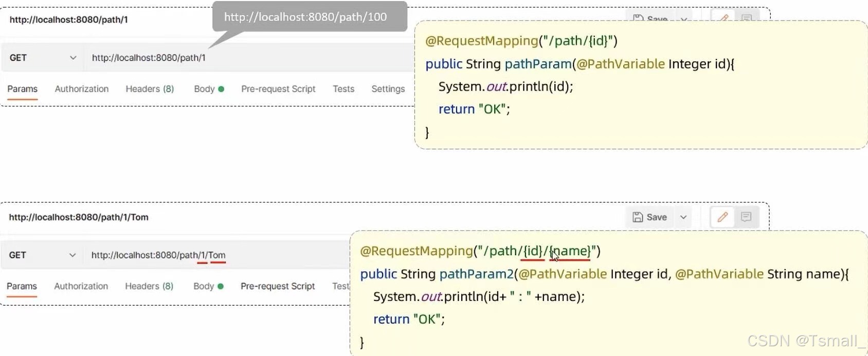868x356 pixels.
Task: Click the pencil edit icon on the lower request
Action: (722, 217)
